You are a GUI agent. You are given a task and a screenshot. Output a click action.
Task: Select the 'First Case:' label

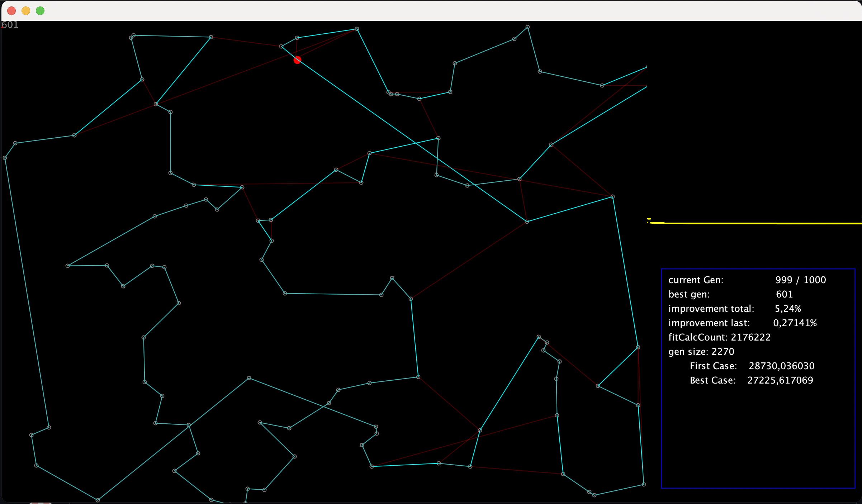[x=713, y=366]
